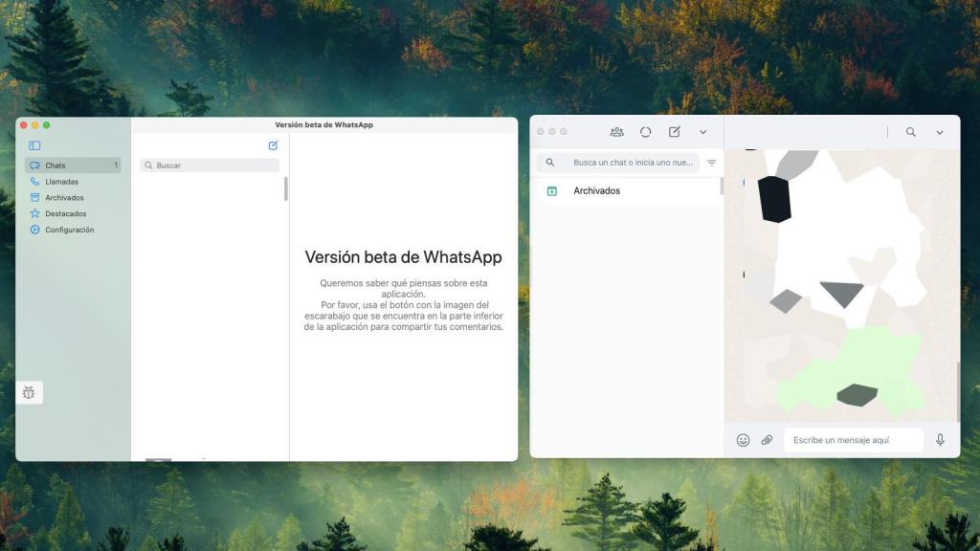The width and height of the screenshot is (980, 551).
Task: Click 'Escribe un mensaje aquí' input
Action: [854, 440]
